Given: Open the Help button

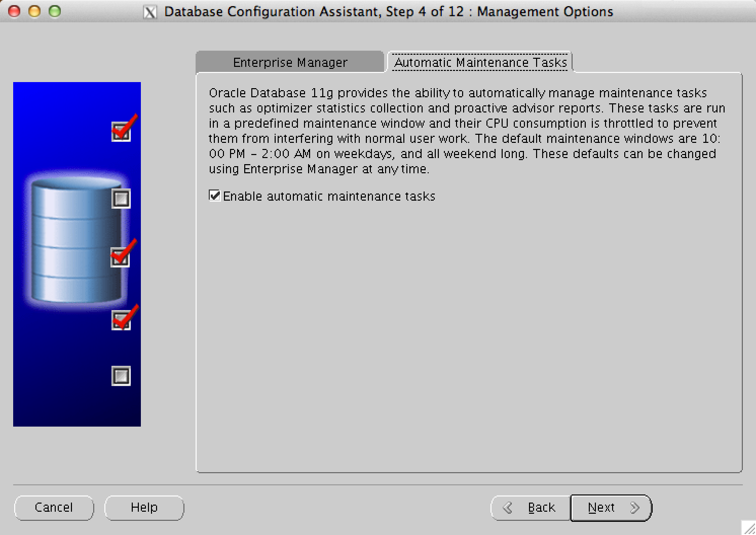Looking at the screenshot, I should tap(144, 508).
